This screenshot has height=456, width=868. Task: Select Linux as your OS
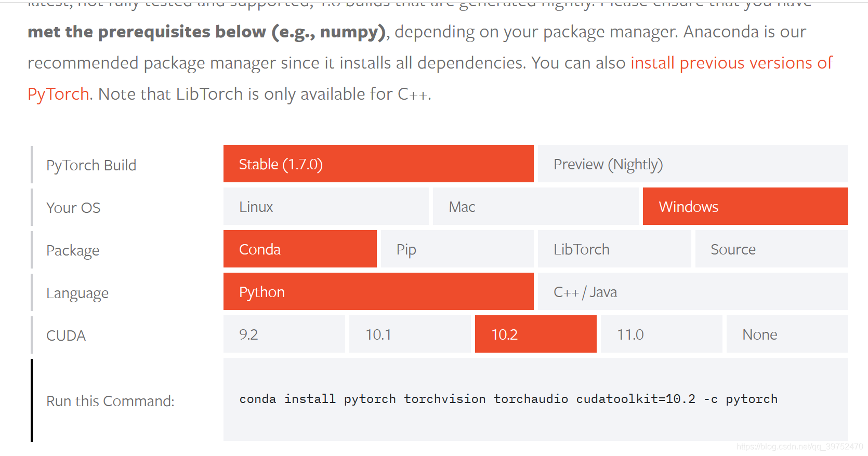click(326, 206)
